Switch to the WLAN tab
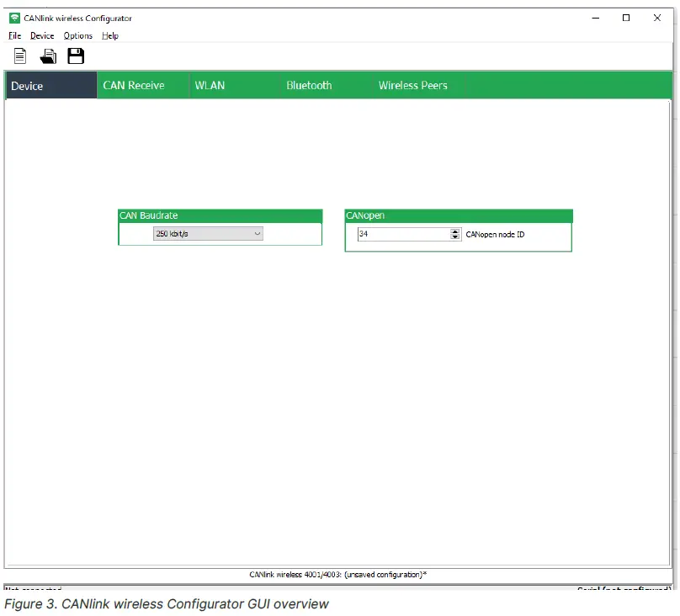Screen dimensions: 680x616 tap(210, 86)
